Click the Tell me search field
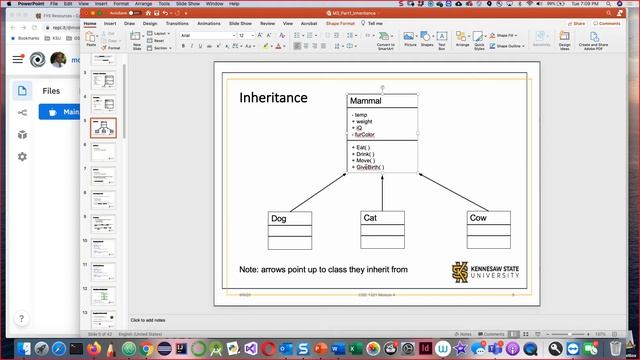Screen dimensions: 640x360 point(372,24)
